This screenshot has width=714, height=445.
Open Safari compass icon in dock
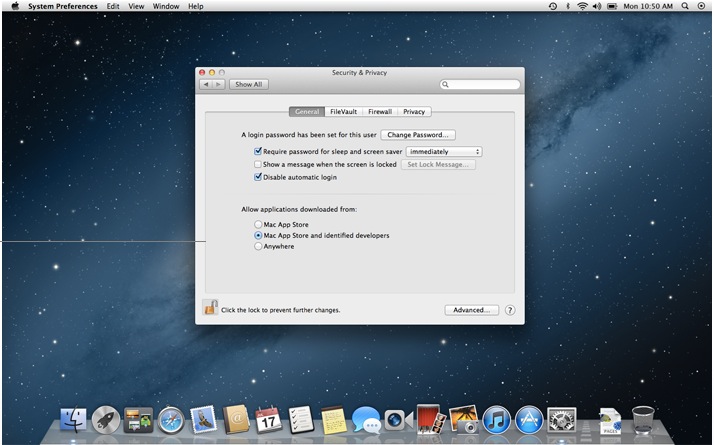tap(171, 419)
